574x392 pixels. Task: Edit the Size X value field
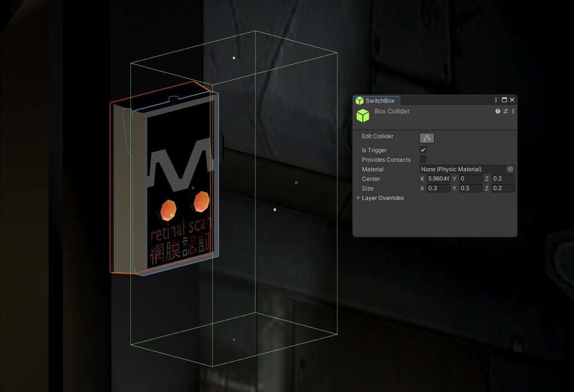(x=437, y=188)
